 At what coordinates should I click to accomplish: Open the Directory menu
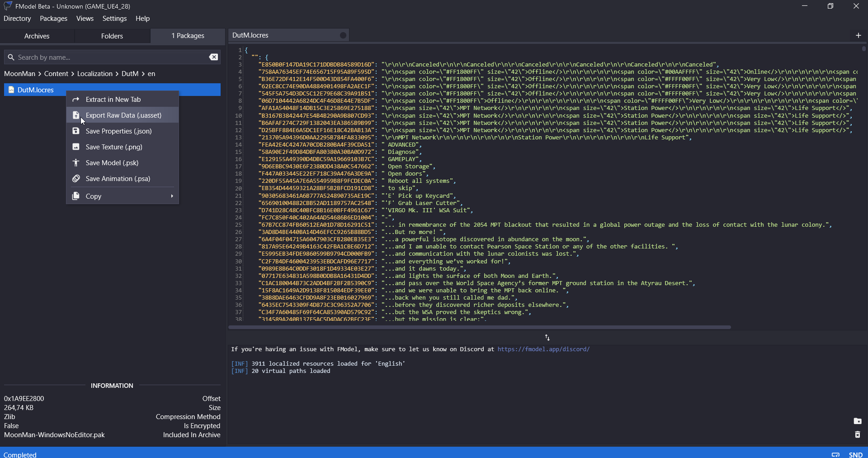[17, 19]
